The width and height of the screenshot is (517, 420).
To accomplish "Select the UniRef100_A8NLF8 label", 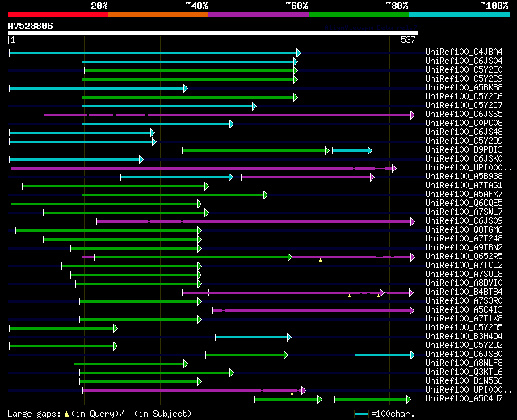I will click(x=464, y=363).
